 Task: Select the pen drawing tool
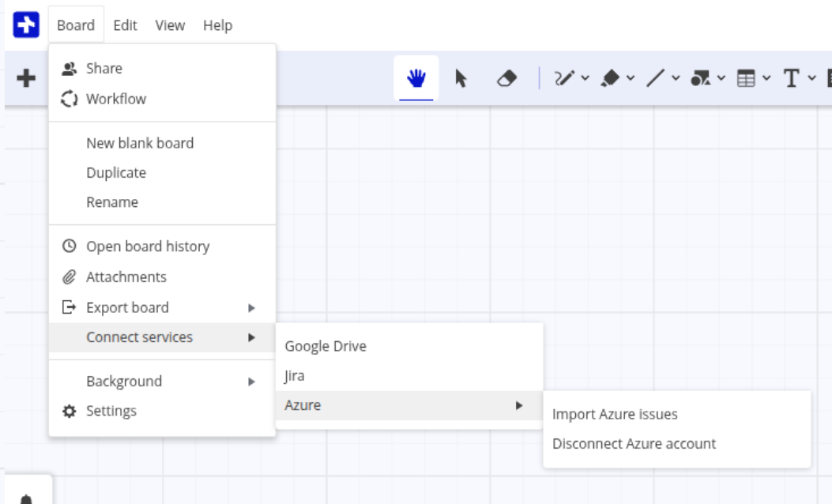[x=564, y=78]
